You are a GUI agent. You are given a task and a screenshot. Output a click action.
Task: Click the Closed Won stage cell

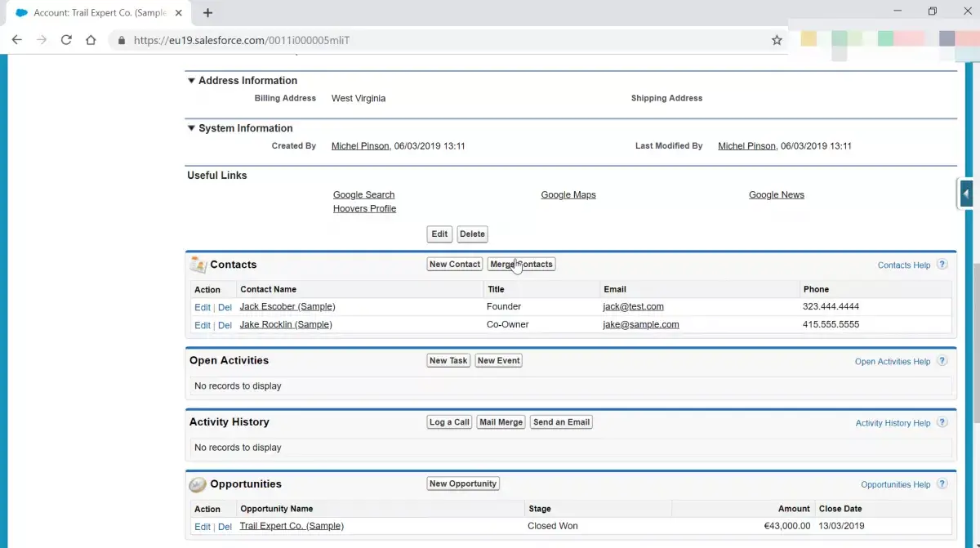[x=553, y=526]
